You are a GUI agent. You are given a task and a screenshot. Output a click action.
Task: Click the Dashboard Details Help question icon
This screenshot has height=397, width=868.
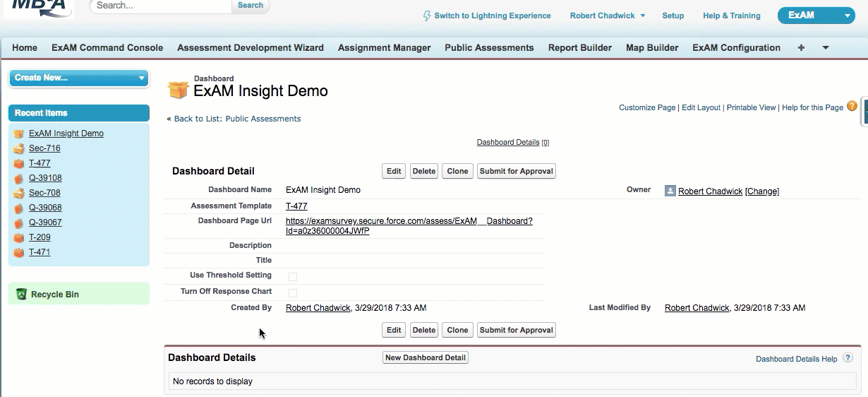click(848, 358)
